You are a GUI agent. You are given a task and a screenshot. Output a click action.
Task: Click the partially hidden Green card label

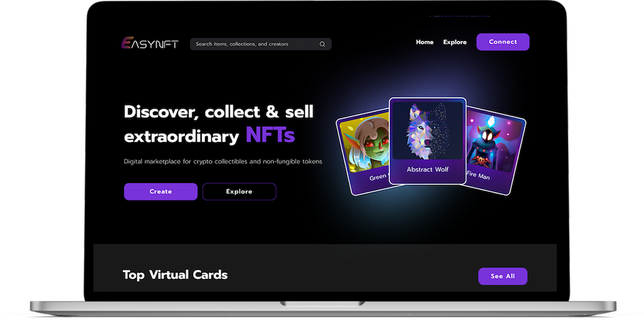pyautogui.click(x=378, y=177)
